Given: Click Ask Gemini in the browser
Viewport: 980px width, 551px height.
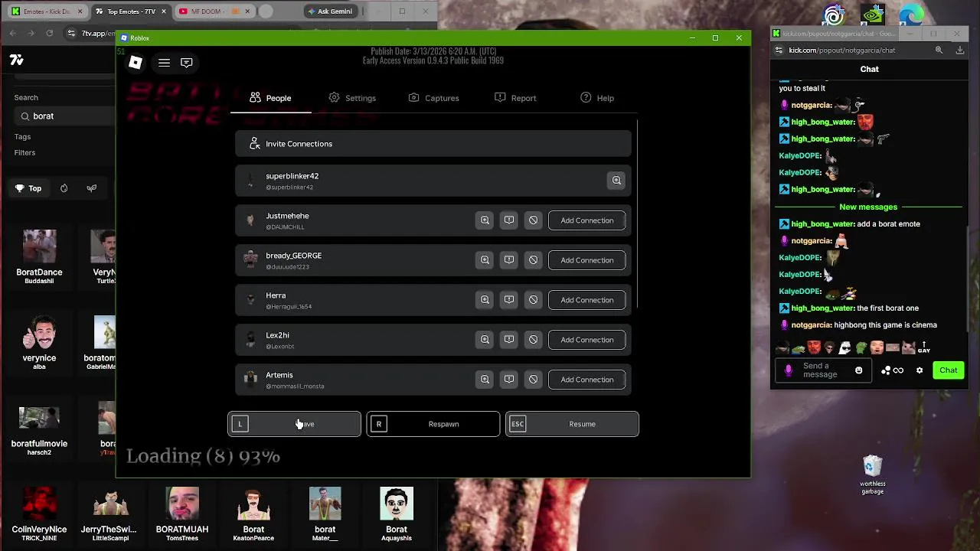Looking at the screenshot, I should point(329,11).
